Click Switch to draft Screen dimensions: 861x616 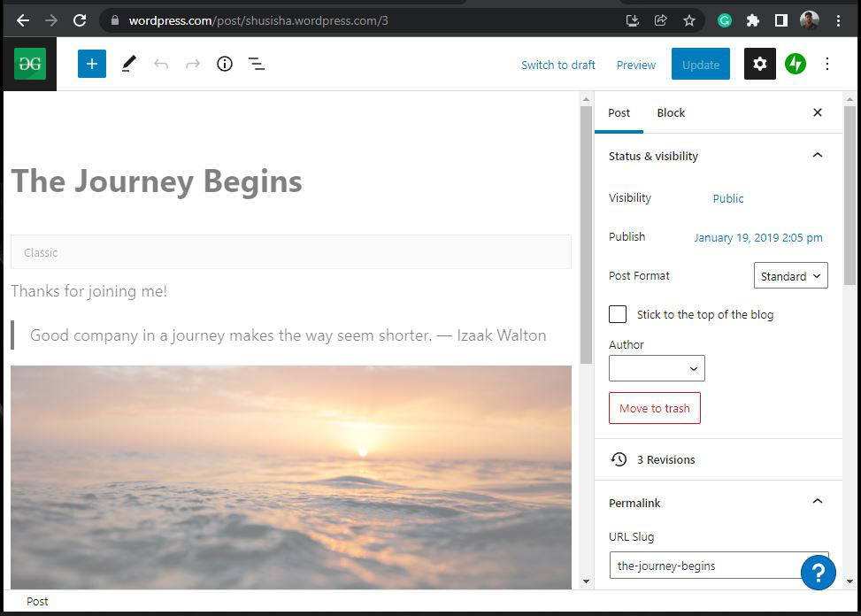(557, 65)
